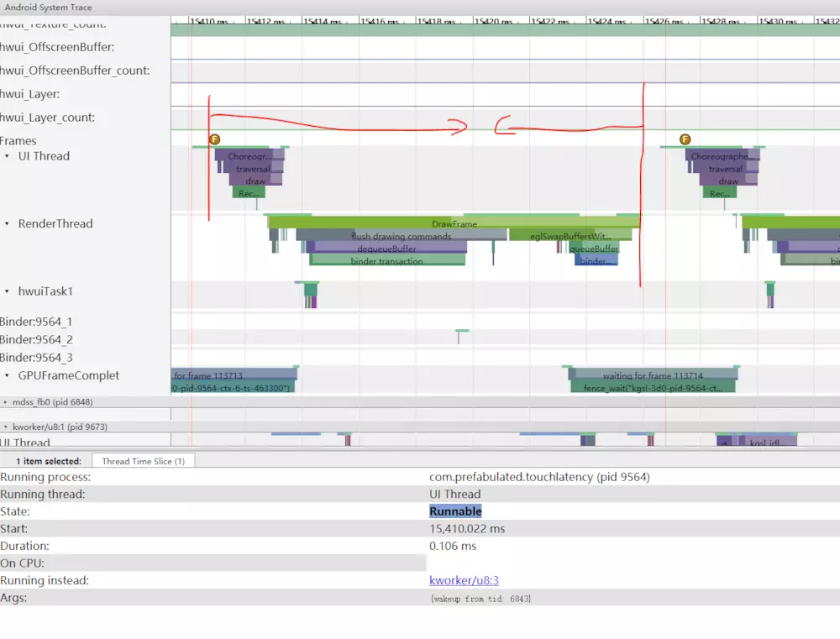Select the queueBuffer slice
Screen dimensions: 840x639
(x=594, y=248)
